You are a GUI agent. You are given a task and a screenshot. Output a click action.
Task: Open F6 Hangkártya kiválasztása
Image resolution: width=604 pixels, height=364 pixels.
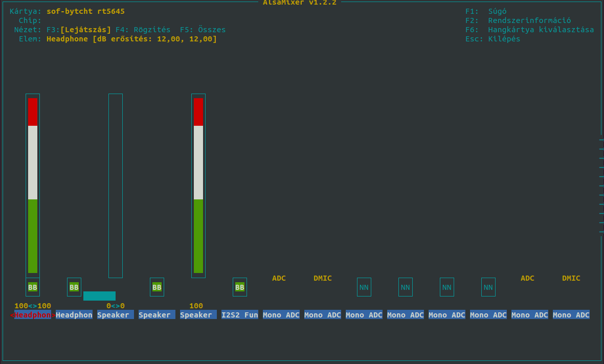pyautogui.click(x=529, y=30)
